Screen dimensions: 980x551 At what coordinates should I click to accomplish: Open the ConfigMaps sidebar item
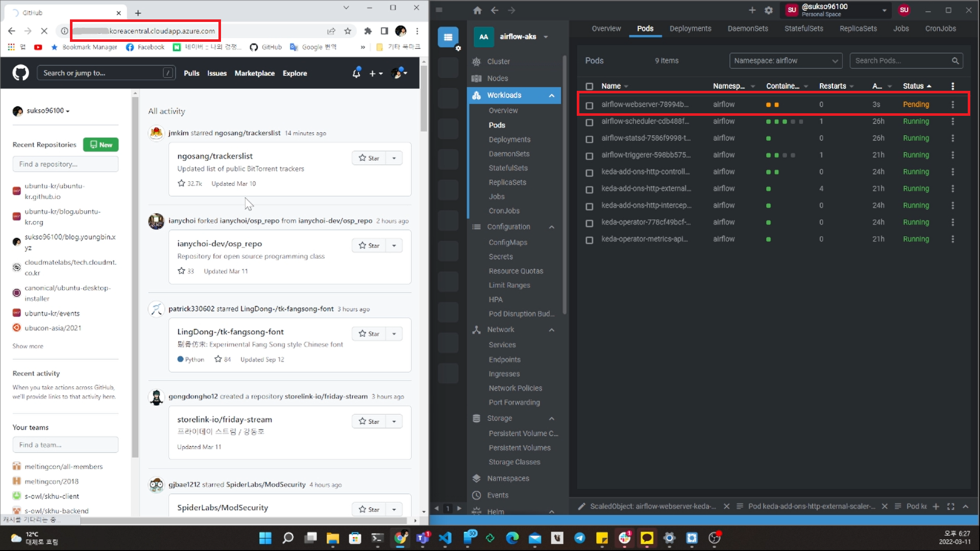click(x=507, y=242)
